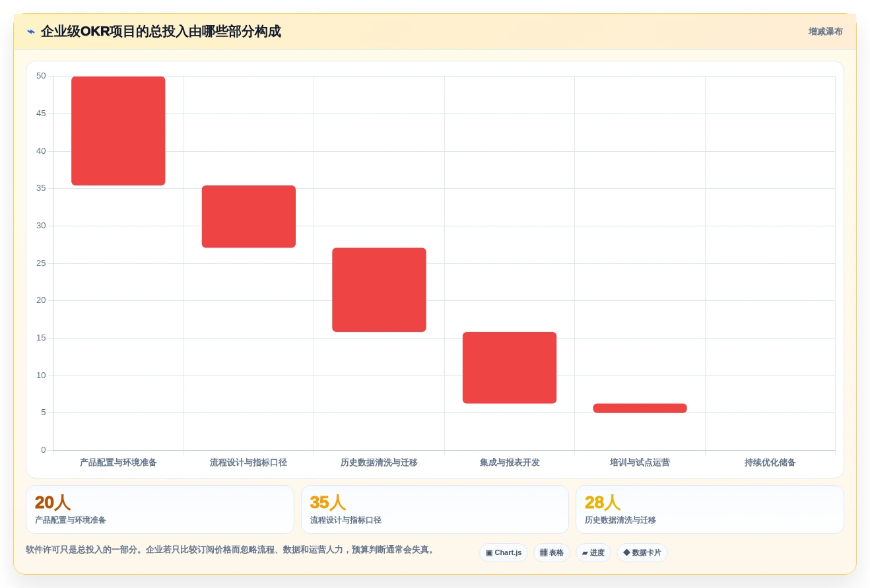Select the Chart.js chip

pos(504,552)
